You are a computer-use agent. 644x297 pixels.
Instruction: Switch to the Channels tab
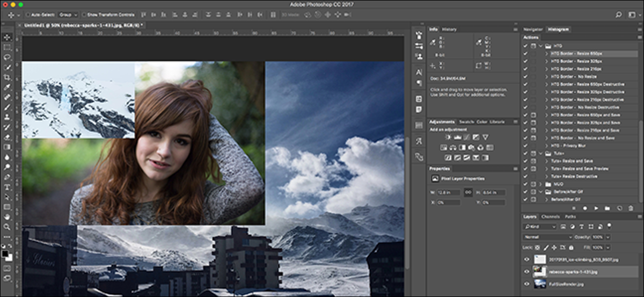(x=550, y=216)
